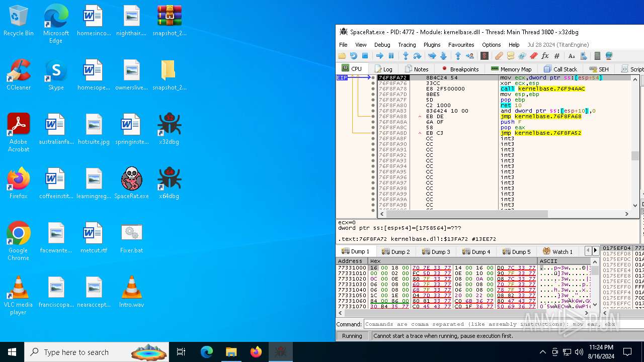This screenshot has width=644, height=362.
Task: Run to user code toolbar icon
Action: click(x=469, y=56)
